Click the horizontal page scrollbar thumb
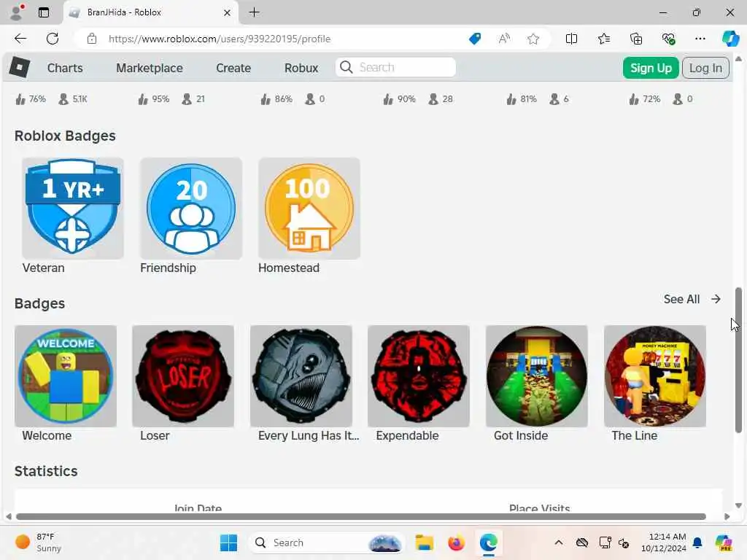The height and width of the screenshot is (560, 747). (x=360, y=517)
